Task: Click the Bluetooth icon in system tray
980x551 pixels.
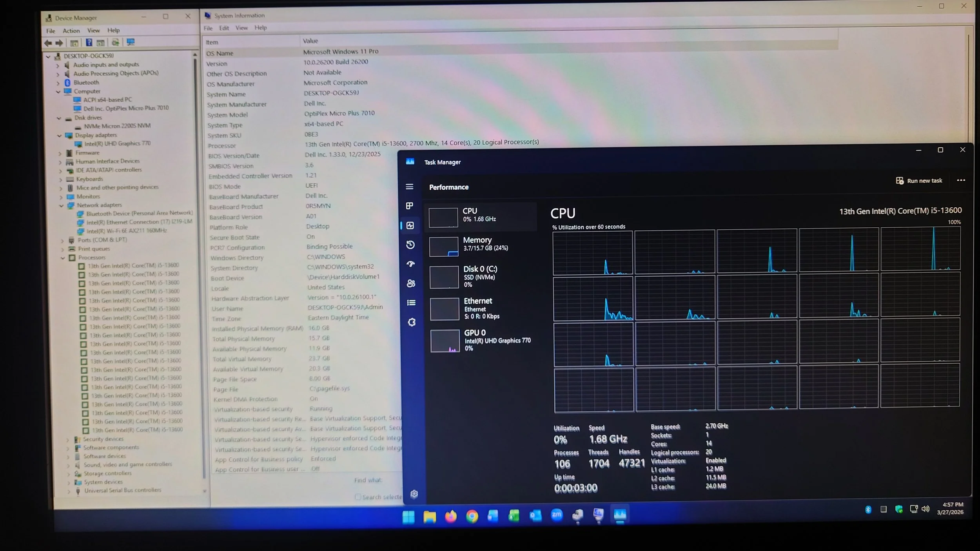Action: coord(868,509)
